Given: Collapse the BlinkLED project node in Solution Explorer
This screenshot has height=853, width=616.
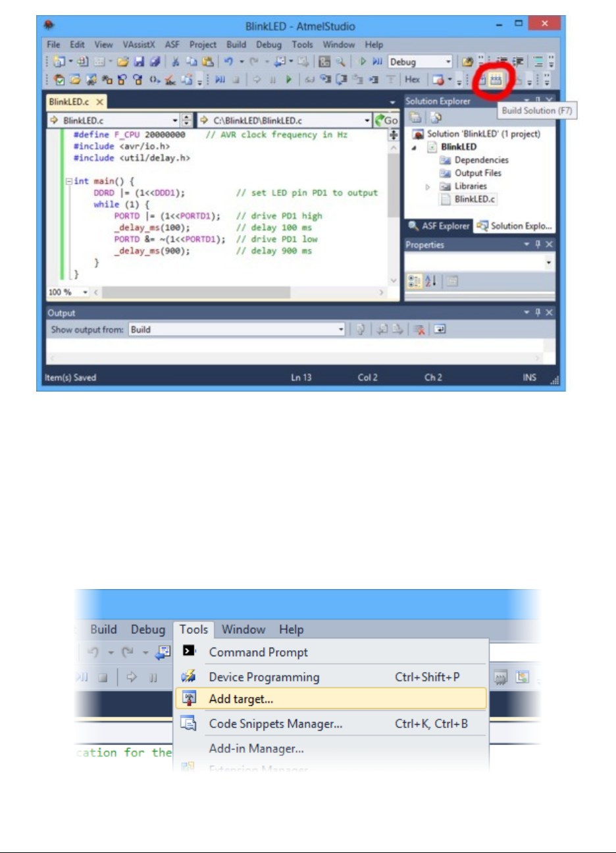Looking at the screenshot, I should (415, 147).
